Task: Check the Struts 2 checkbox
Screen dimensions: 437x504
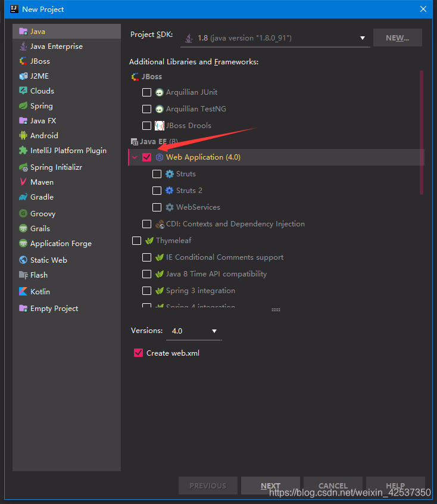Action: [x=157, y=191]
